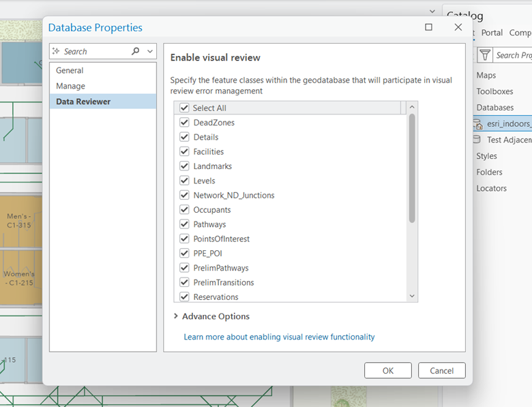The width and height of the screenshot is (532, 407).
Task: Select Locators in the Catalog pane
Action: (x=491, y=188)
